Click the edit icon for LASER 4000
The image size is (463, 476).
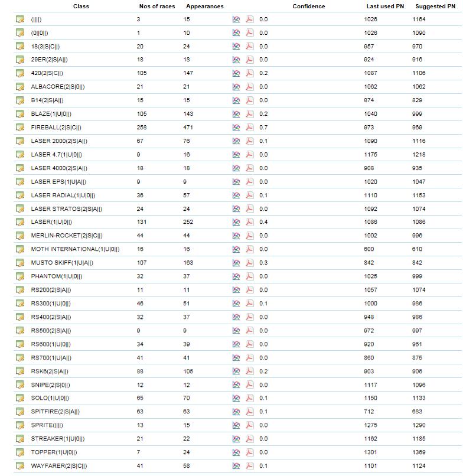pyautogui.click(x=20, y=168)
